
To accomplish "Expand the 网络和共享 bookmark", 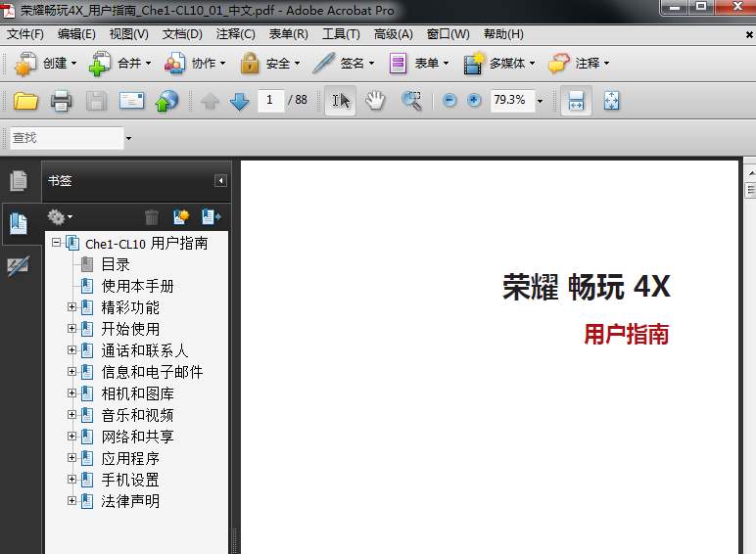I will click(x=71, y=436).
